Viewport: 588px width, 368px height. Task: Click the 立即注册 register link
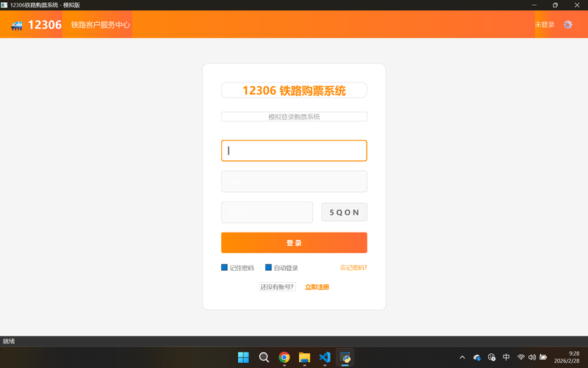tap(317, 287)
